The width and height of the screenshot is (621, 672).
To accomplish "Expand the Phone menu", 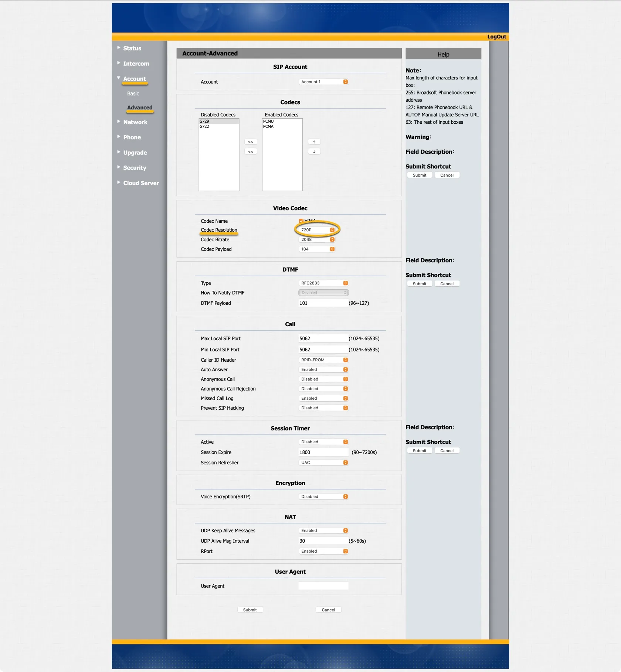I will click(x=132, y=137).
